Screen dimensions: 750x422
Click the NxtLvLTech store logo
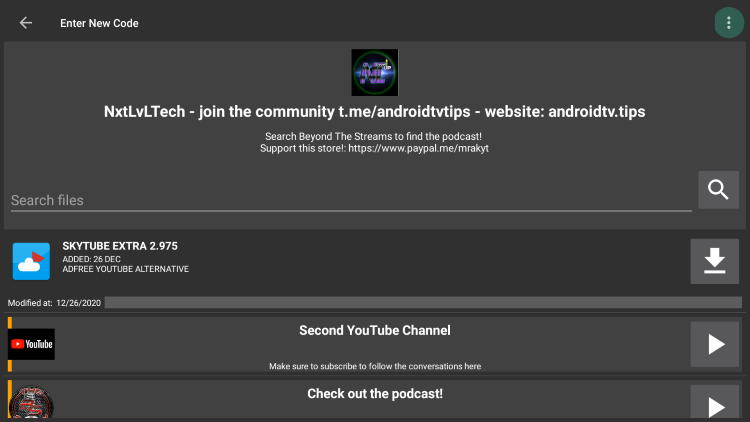pos(375,72)
